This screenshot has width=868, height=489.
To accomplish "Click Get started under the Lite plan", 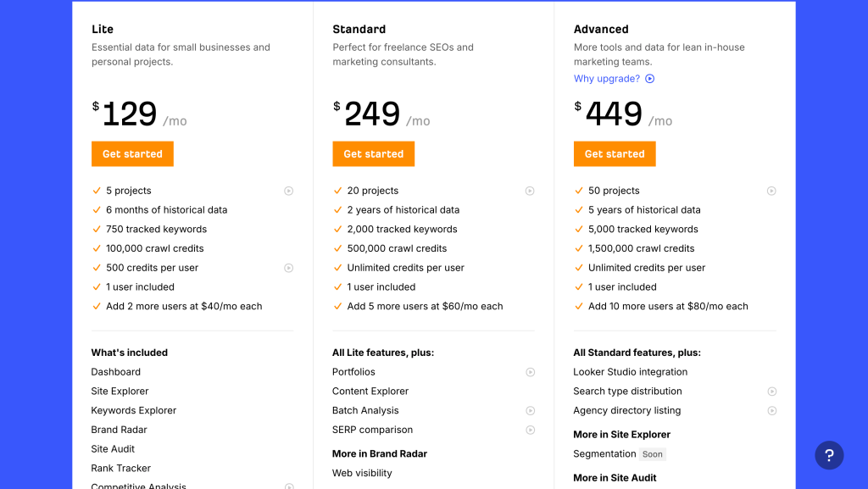I will [132, 153].
